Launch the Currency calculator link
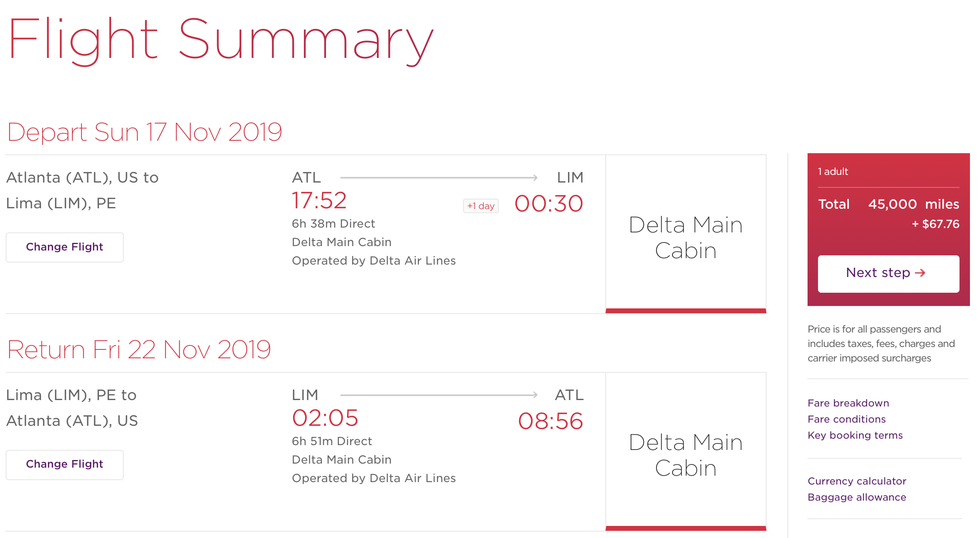 tap(857, 481)
